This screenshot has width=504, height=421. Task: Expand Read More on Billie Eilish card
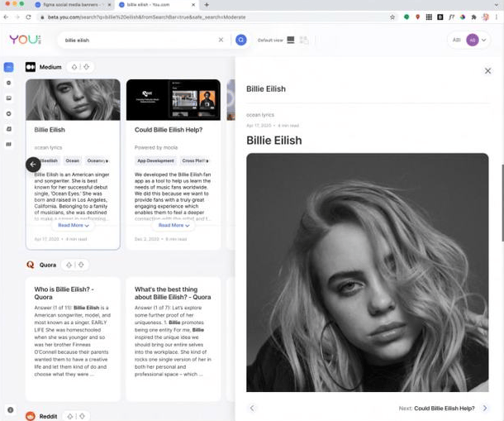[x=73, y=225]
